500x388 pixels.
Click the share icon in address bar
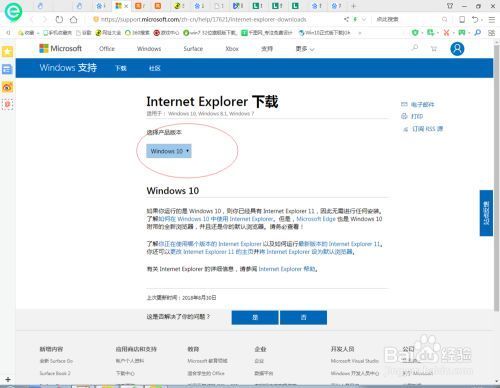346,19
